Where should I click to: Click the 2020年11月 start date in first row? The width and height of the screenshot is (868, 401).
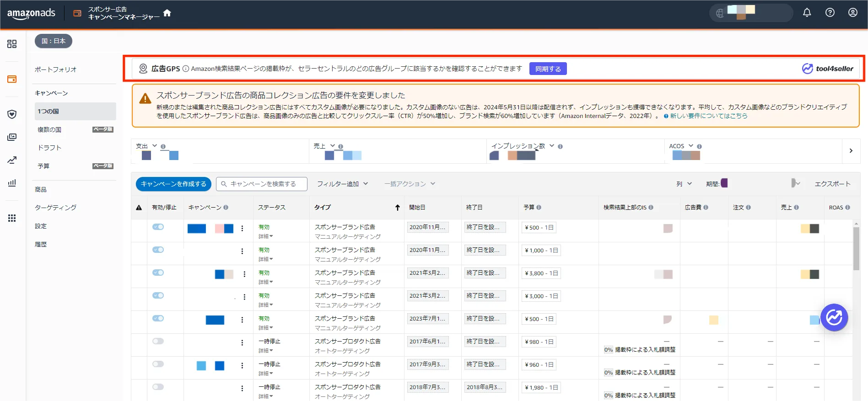coord(428,227)
